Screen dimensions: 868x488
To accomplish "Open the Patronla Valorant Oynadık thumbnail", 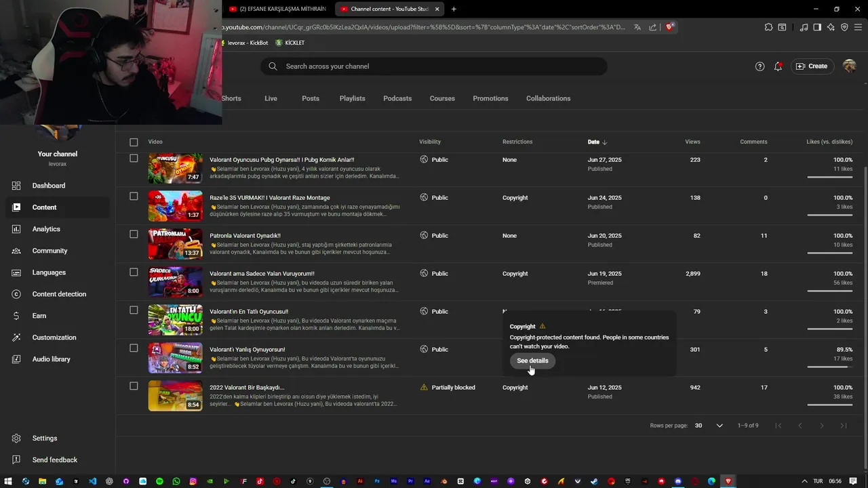I will pyautogui.click(x=176, y=244).
